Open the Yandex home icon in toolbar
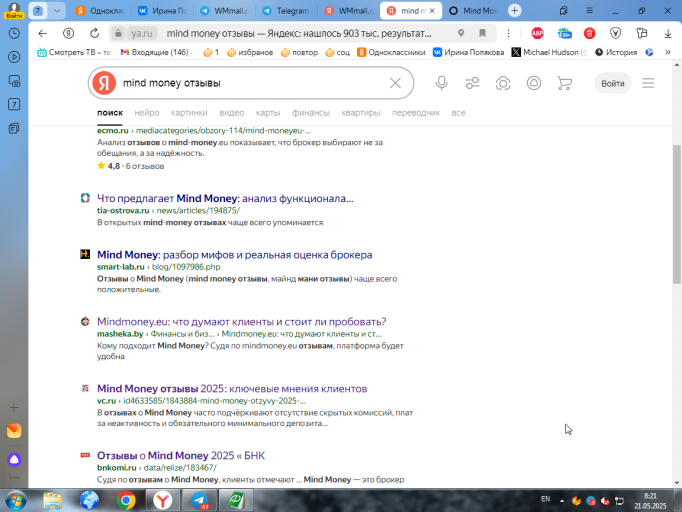This screenshot has height=512, width=682. tap(68, 33)
